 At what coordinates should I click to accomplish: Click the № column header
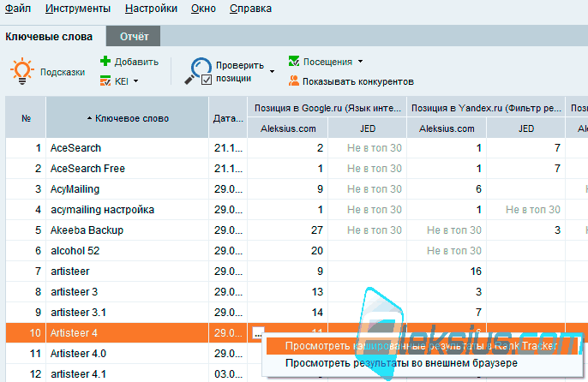pyautogui.click(x=26, y=118)
